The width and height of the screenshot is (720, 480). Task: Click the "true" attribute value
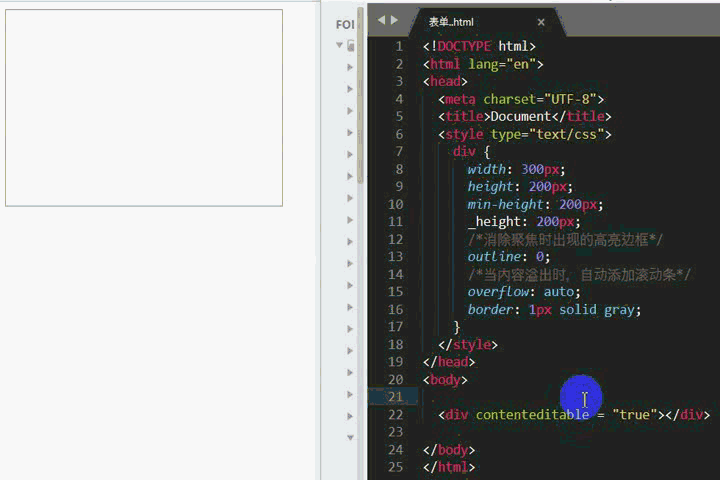pyautogui.click(x=635, y=415)
